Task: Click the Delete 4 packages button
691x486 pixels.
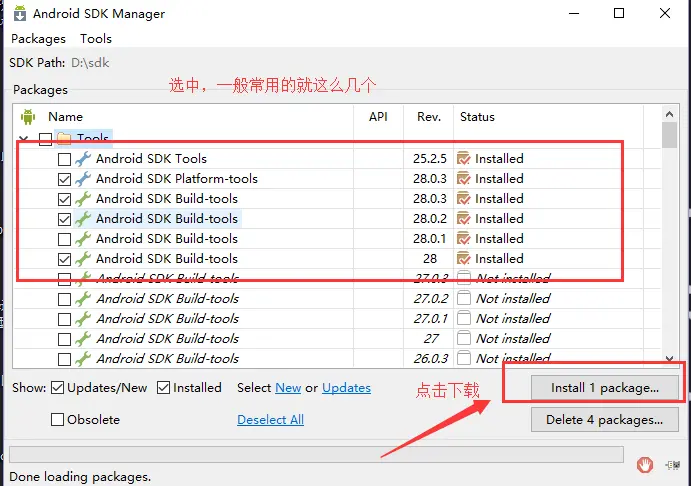Action: click(605, 419)
